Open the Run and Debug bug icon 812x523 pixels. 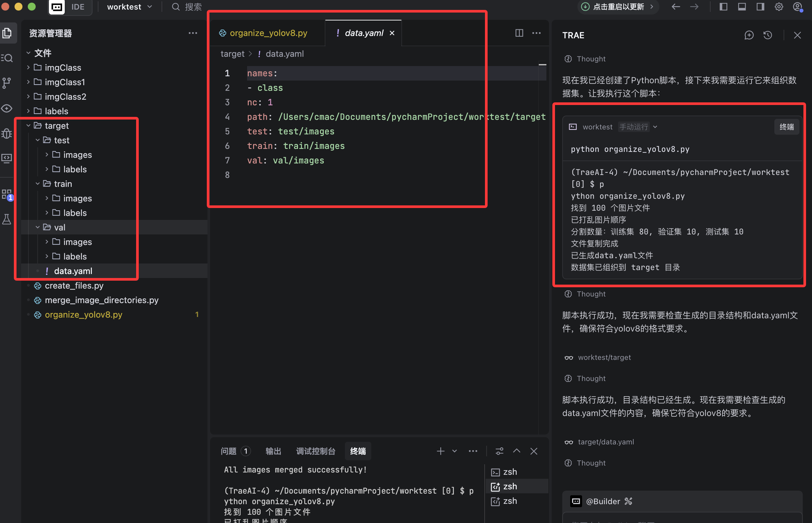pos(7,133)
